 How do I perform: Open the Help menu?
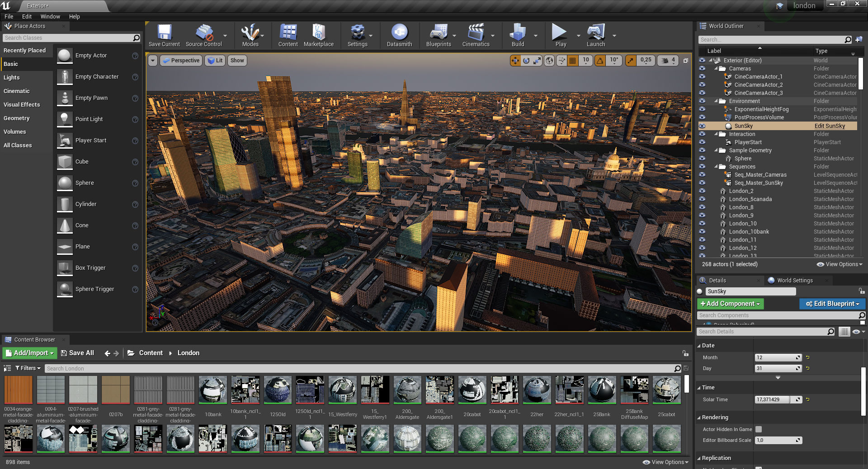tap(74, 16)
